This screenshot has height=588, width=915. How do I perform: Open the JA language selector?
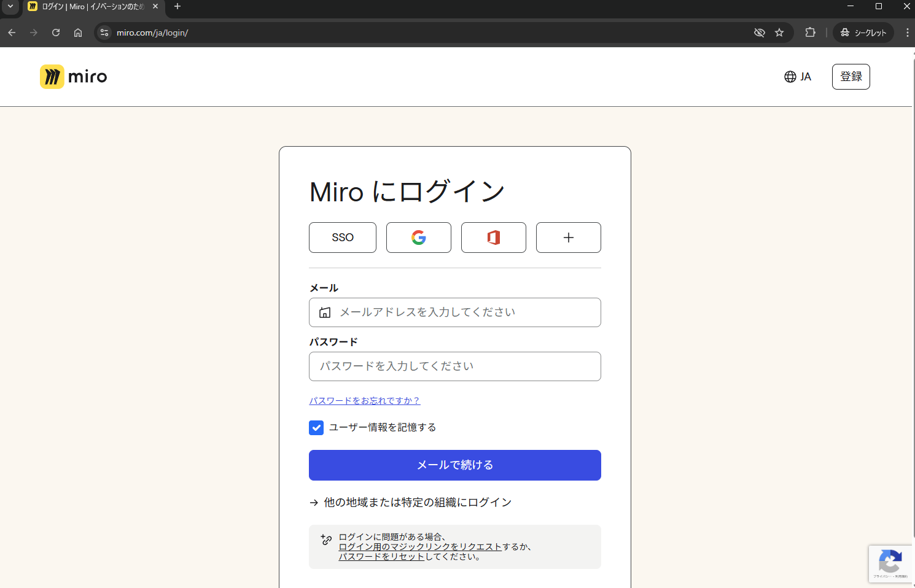pyautogui.click(x=798, y=77)
